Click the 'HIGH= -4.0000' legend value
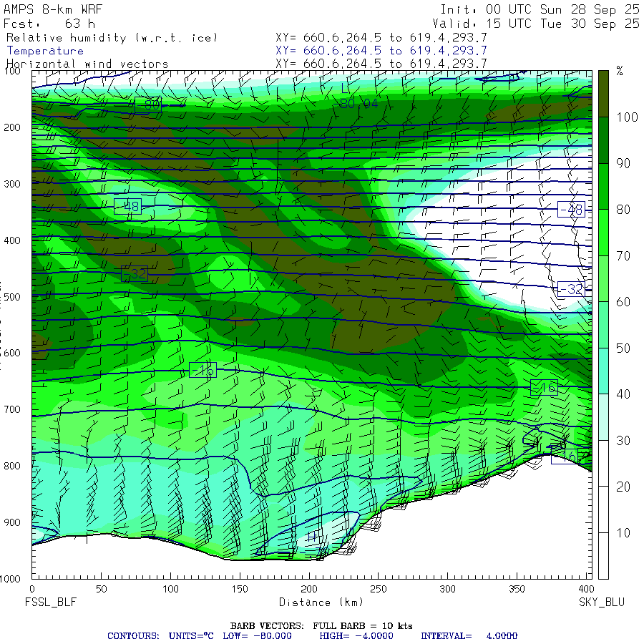The height and width of the screenshot is (644, 644). pos(356,636)
